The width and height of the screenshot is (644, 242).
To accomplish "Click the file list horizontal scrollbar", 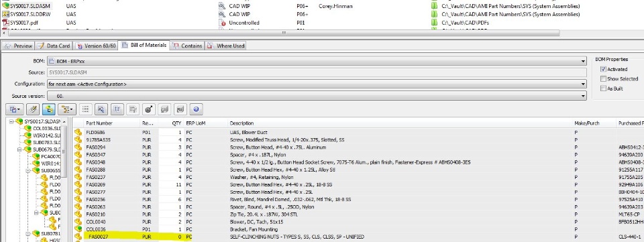I will (283, 33).
